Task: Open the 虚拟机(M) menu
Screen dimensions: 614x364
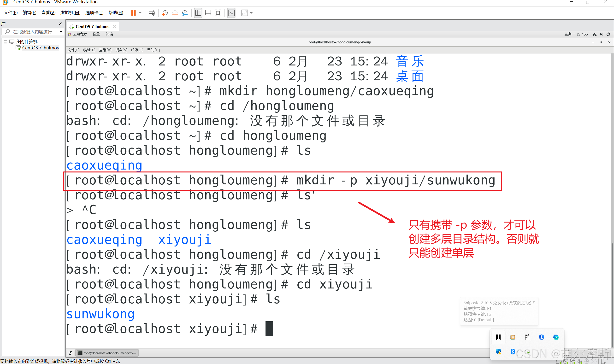Action: tap(70, 12)
